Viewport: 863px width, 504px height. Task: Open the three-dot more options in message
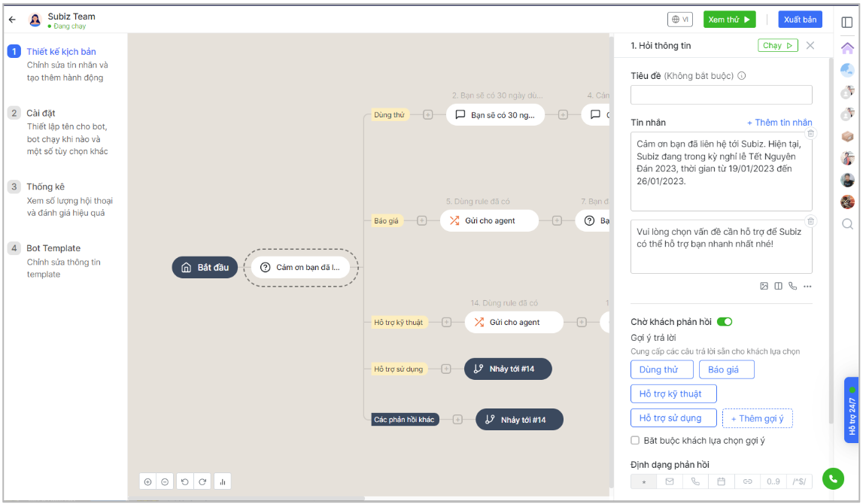[x=807, y=286]
